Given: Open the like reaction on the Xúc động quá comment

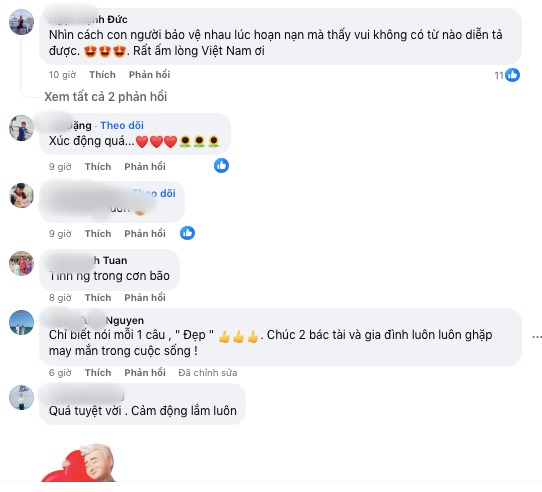Looking at the screenshot, I should [221, 166].
